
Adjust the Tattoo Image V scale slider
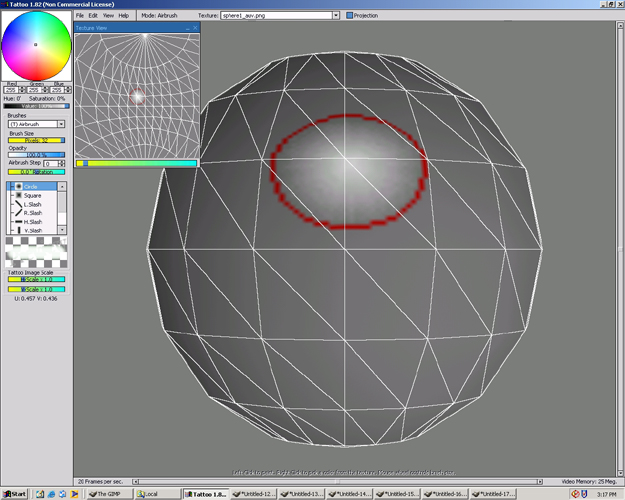(x=36, y=289)
